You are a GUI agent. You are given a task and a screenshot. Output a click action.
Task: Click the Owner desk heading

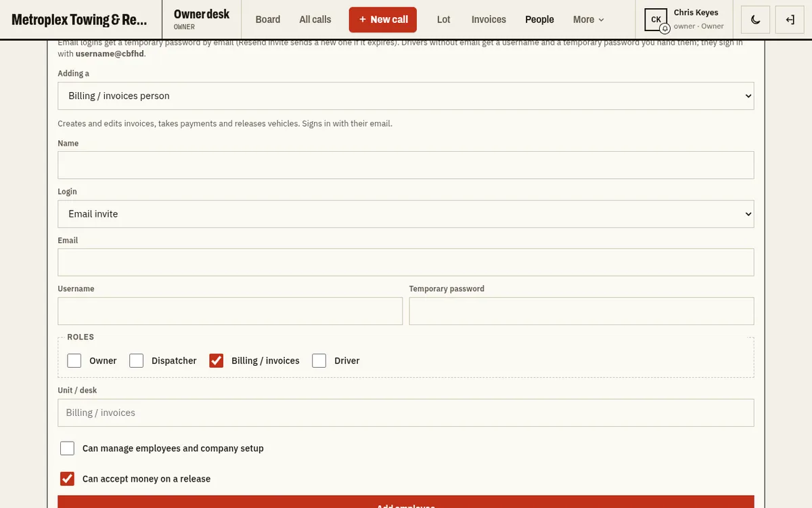tap(202, 14)
